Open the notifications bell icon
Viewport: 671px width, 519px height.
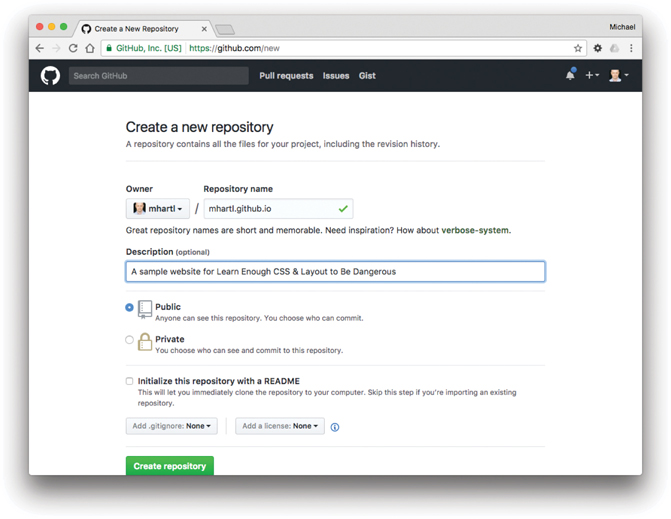[x=571, y=75]
